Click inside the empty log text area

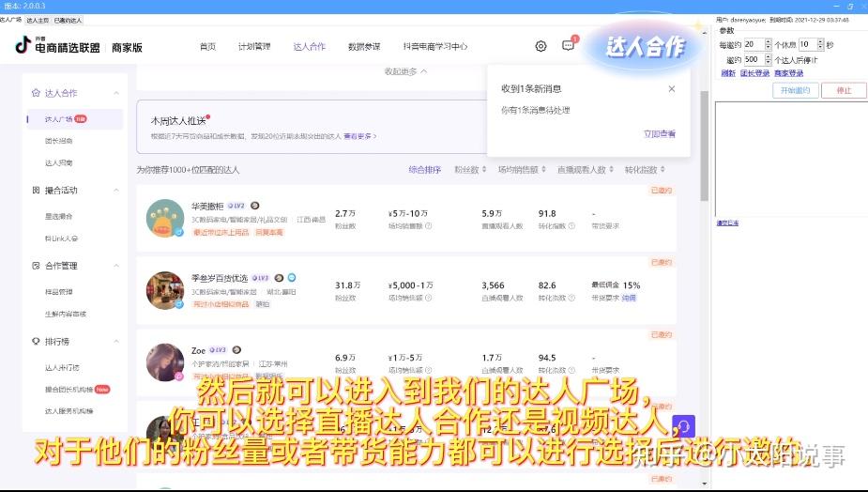[791, 159]
